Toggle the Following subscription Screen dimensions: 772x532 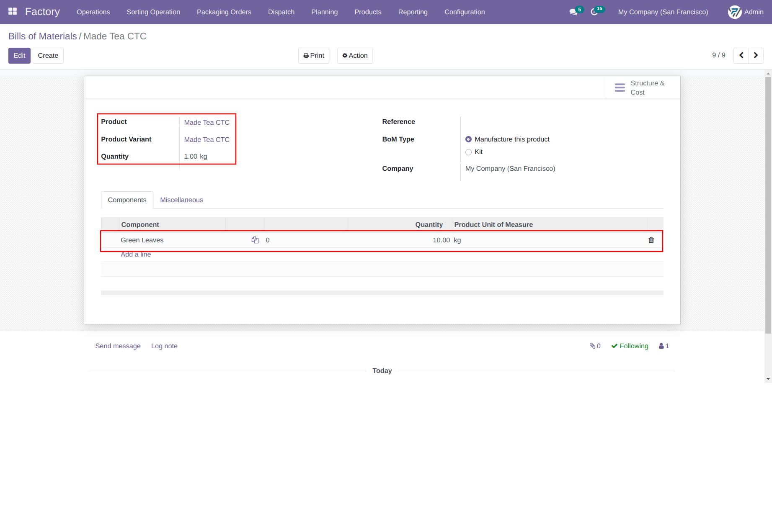coord(630,346)
